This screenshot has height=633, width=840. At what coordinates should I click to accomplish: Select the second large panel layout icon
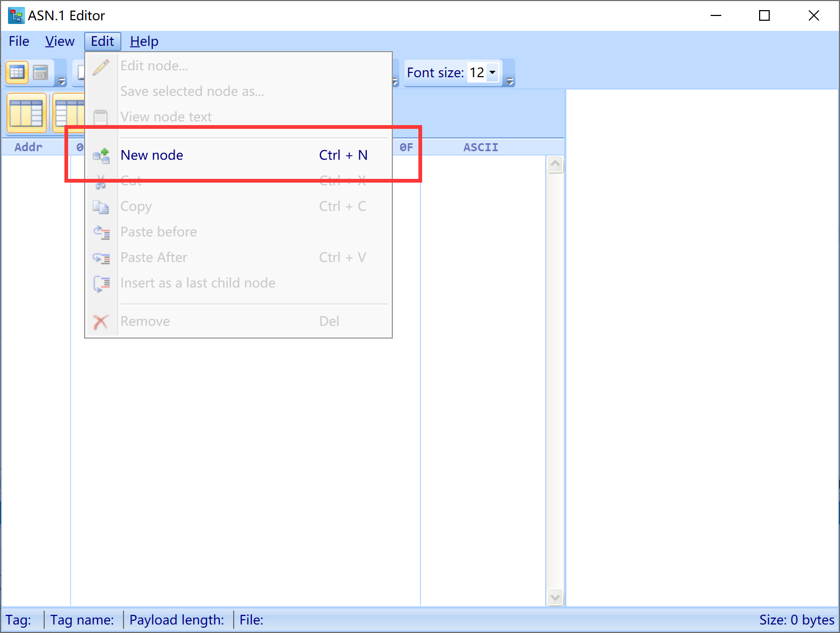[69, 113]
